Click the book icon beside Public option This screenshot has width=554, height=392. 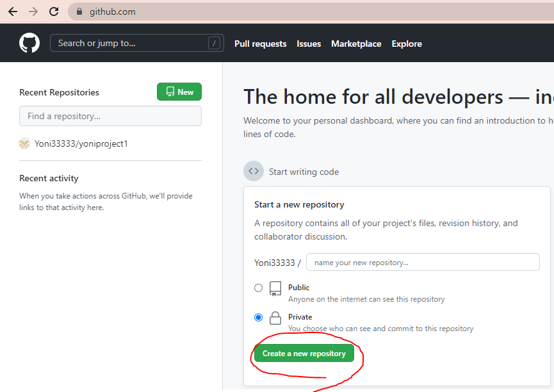[x=275, y=288]
